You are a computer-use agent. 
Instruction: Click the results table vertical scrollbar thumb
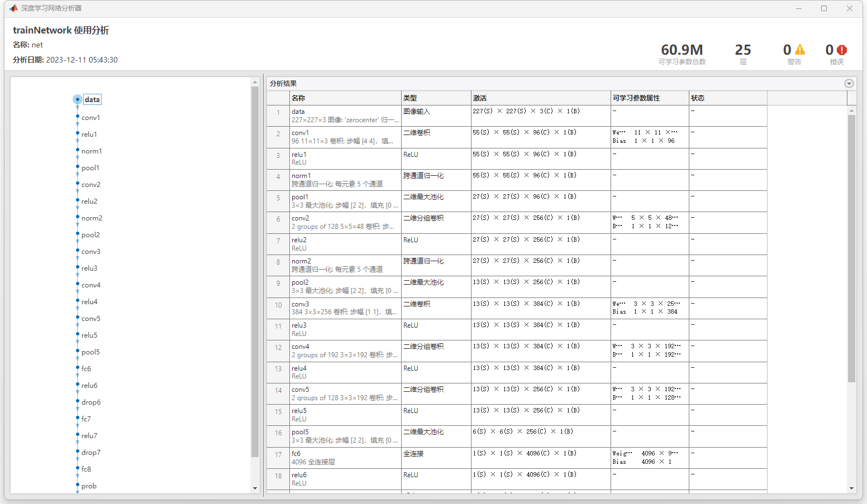pyautogui.click(x=851, y=248)
